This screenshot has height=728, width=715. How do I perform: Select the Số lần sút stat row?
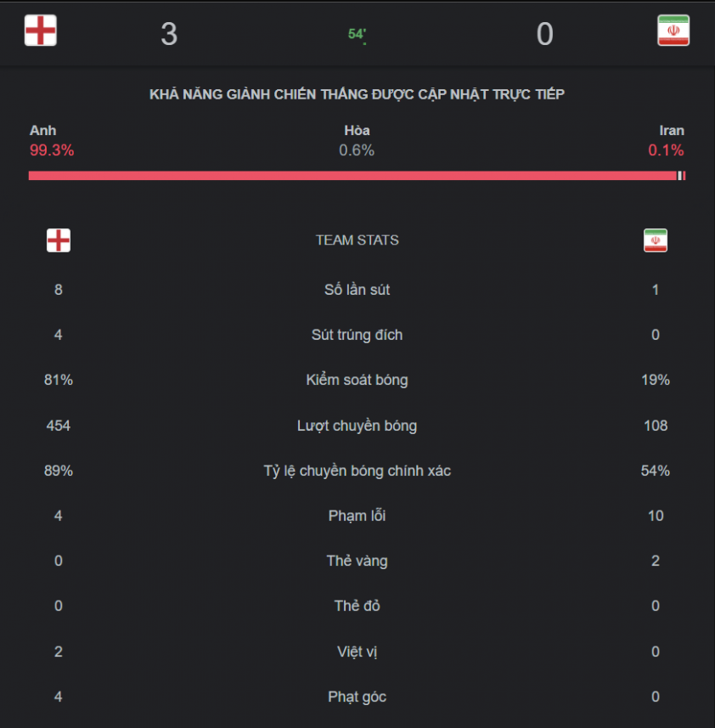[357, 290]
